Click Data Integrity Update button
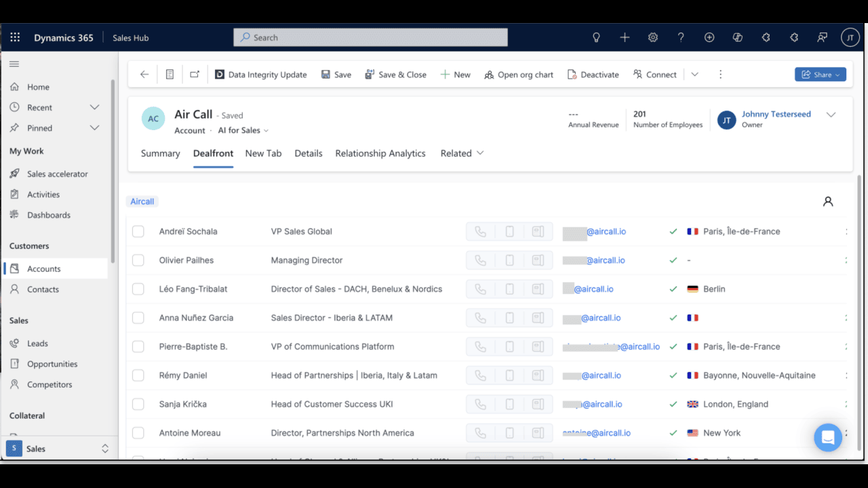 coord(261,75)
